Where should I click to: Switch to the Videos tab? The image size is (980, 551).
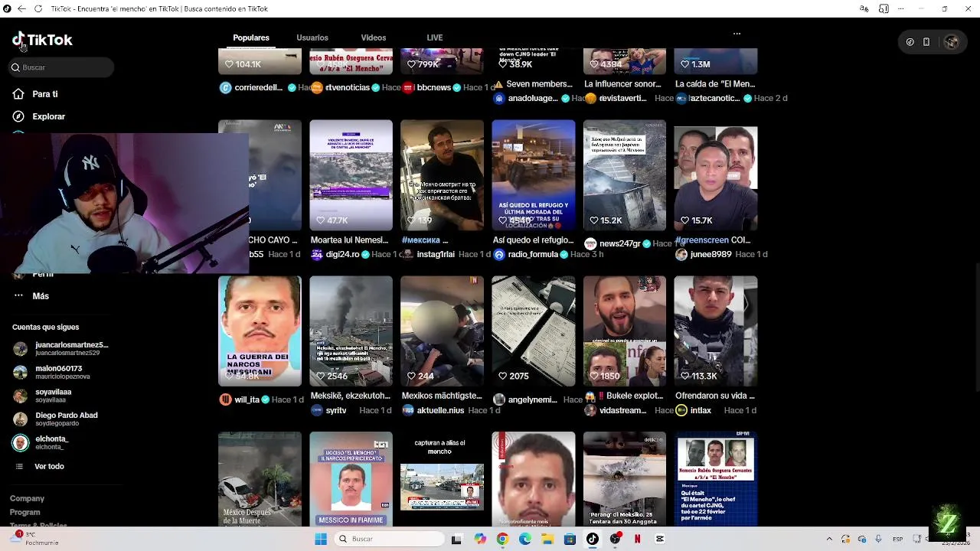[374, 37]
